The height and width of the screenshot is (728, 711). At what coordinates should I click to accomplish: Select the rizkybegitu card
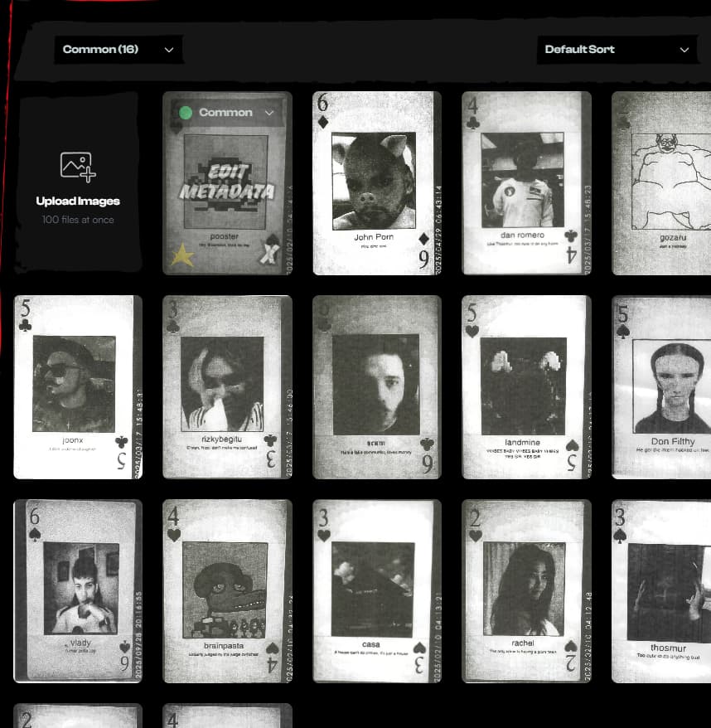227,386
